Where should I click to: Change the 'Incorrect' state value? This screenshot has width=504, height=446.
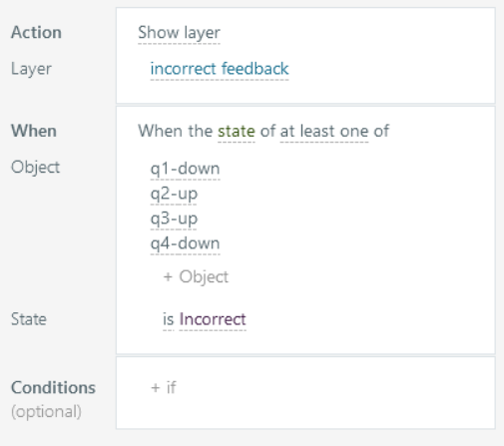tap(213, 319)
